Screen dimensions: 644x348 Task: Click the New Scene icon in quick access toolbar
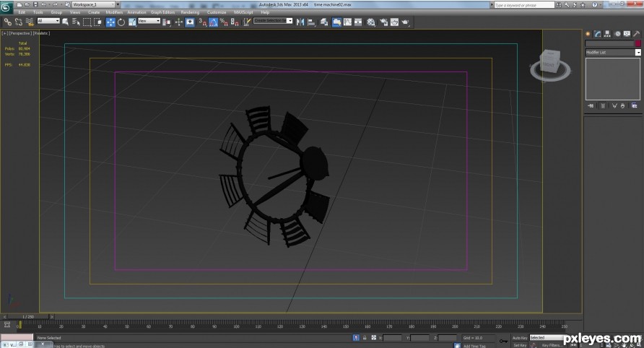tap(19, 4)
